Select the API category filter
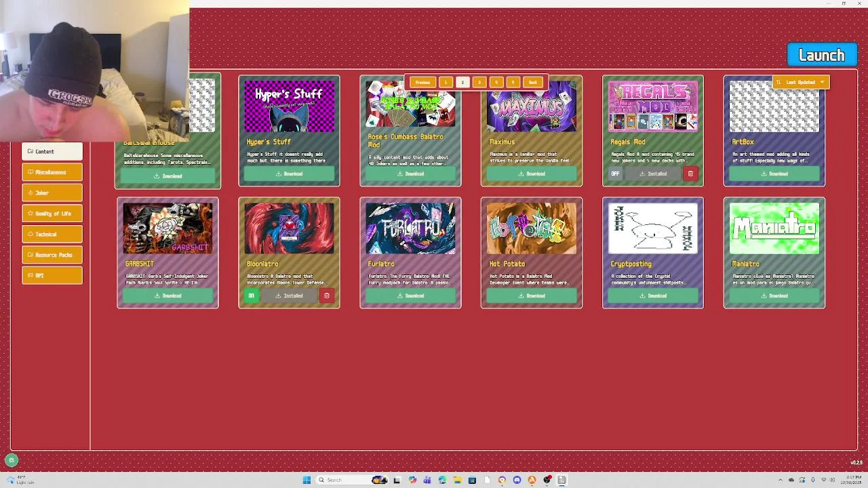Viewport: 868px width, 488px height. tap(52, 275)
